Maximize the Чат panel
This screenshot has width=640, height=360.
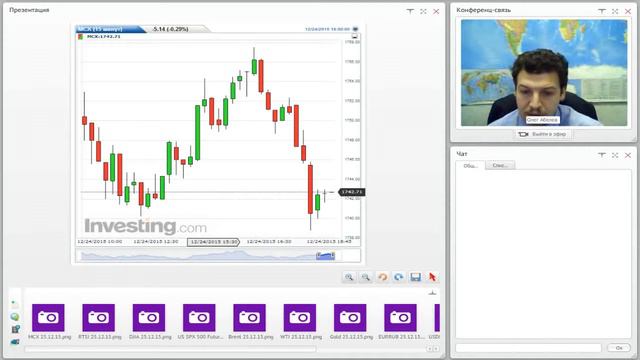615,155
